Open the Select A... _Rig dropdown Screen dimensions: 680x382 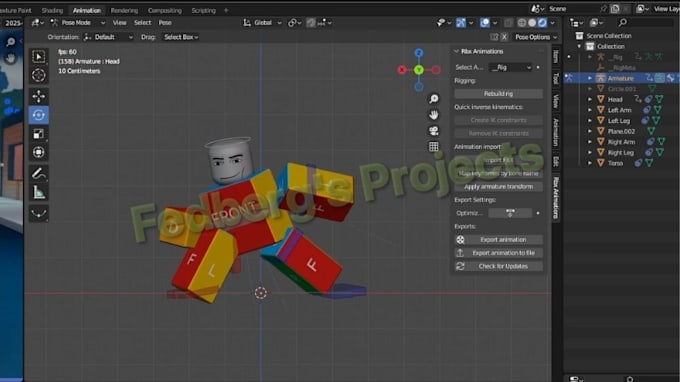(510, 67)
